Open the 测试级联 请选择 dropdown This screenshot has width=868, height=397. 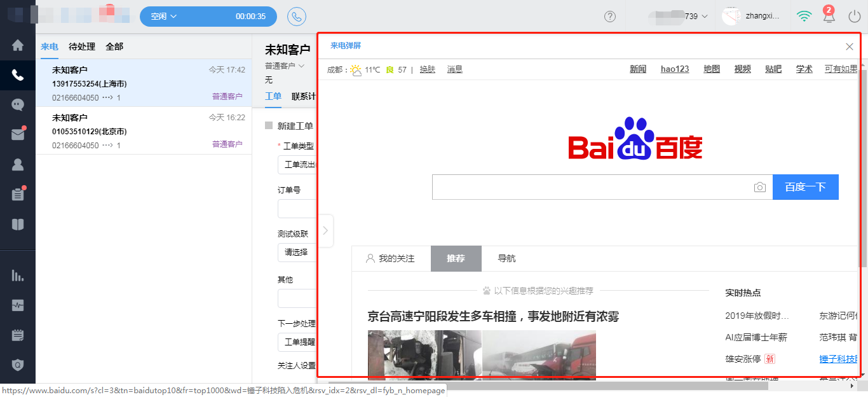[x=297, y=253]
